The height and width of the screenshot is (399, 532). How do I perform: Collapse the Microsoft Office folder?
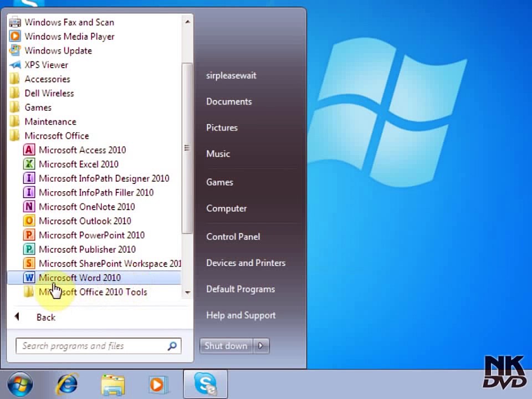94,136
